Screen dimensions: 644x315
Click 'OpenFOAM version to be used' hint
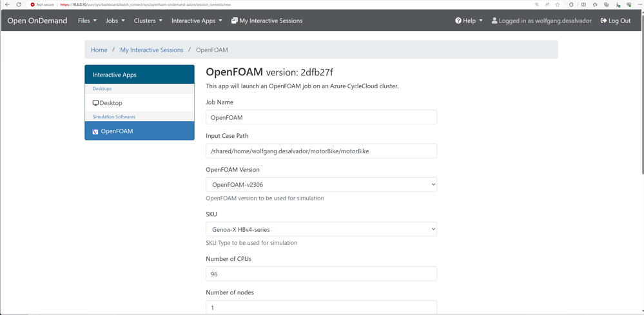pyautogui.click(x=265, y=198)
